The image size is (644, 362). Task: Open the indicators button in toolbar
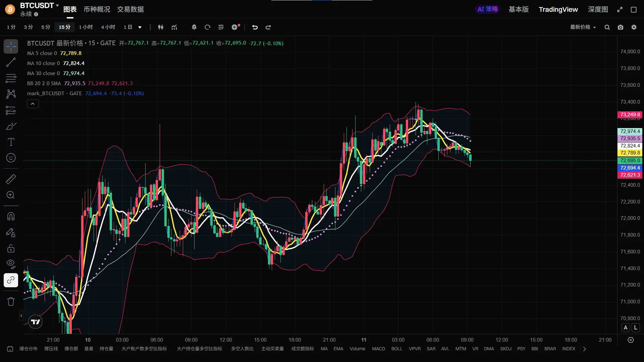(x=174, y=27)
